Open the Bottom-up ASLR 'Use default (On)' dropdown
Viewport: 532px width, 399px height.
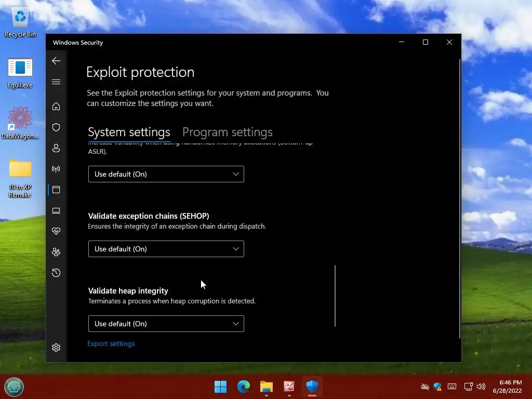(x=166, y=174)
